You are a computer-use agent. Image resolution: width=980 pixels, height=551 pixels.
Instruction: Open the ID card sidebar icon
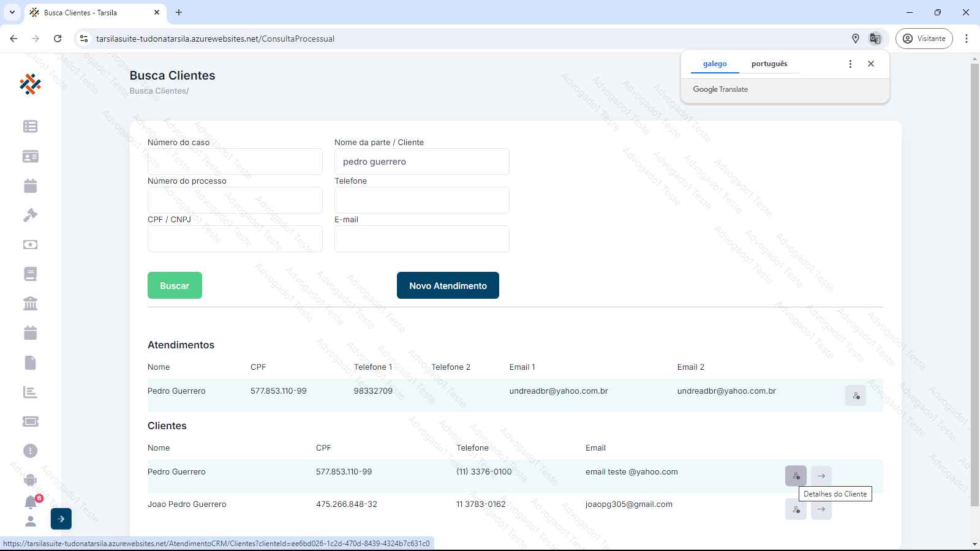[30, 157]
